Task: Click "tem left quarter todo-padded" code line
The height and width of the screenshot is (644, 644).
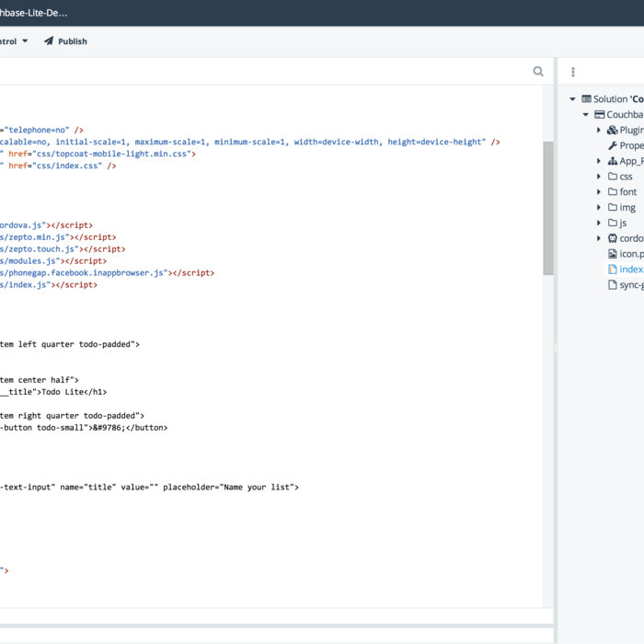Action: [69, 345]
